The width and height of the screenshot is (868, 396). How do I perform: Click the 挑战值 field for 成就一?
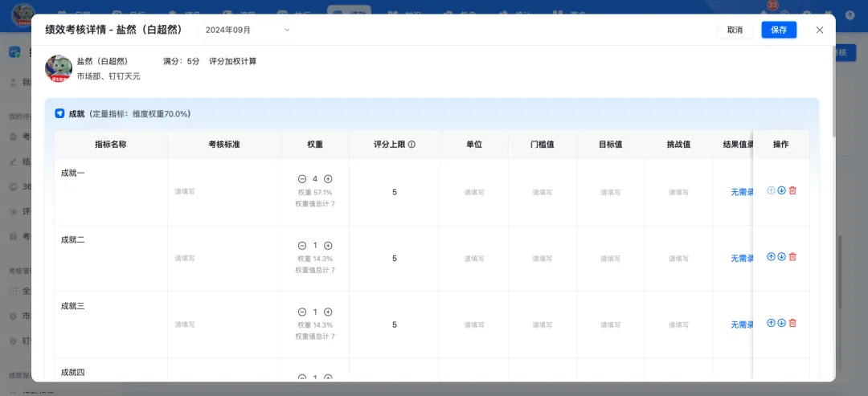tap(678, 193)
